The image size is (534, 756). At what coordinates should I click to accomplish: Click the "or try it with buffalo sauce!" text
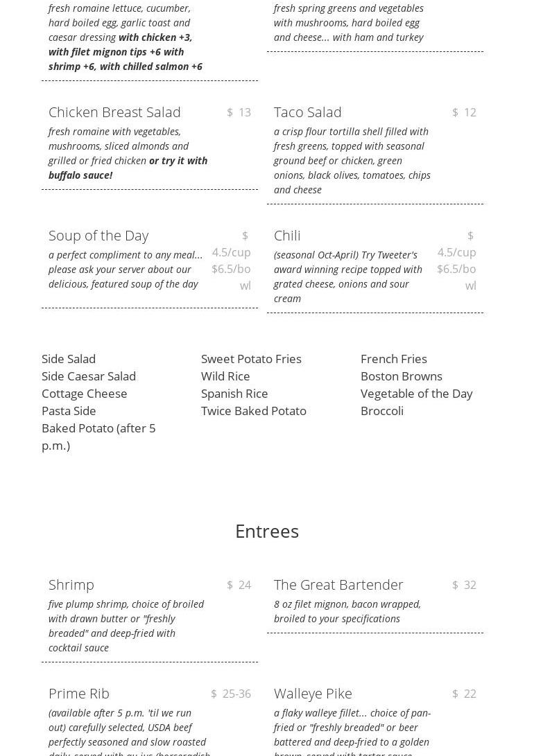[x=128, y=168]
